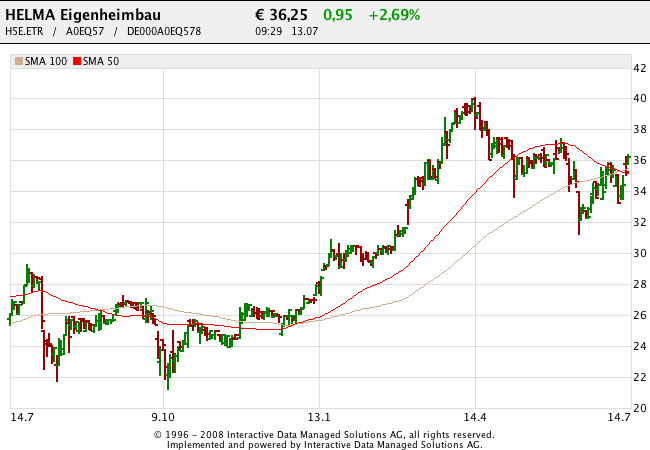Viewport: 650px width, 450px height.
Task: Click the ISIN DE000A0EQ578
Action: pos(164,32)
